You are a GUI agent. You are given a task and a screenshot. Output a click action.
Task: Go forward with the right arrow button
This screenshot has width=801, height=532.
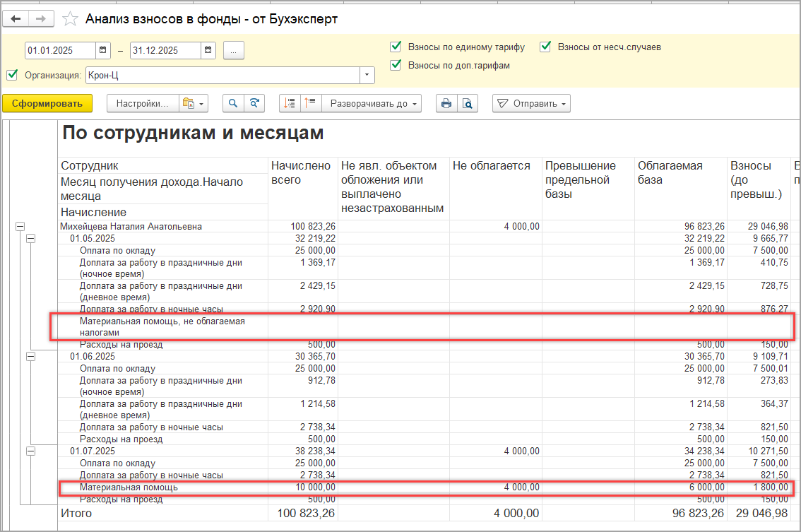[x=40, y=19]
